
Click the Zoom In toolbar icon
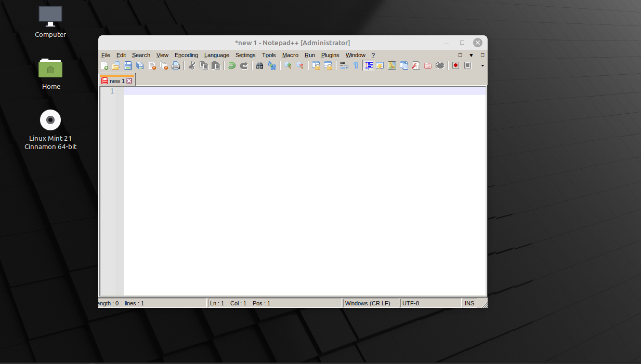coord(287,65)
